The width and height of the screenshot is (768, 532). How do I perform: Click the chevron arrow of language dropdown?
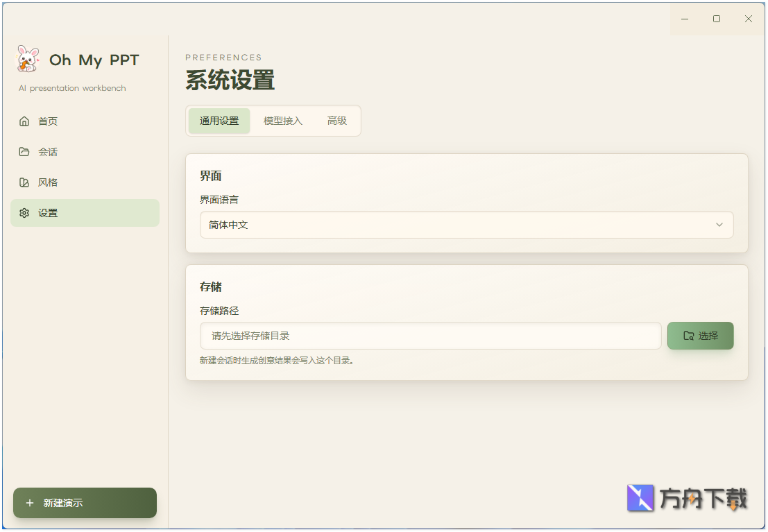pos(719,225)
